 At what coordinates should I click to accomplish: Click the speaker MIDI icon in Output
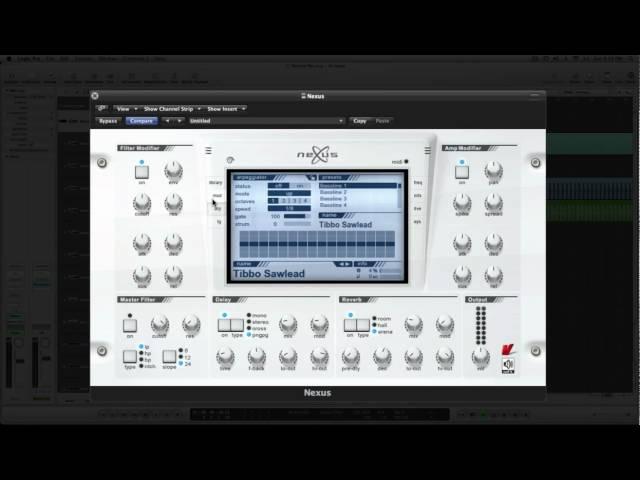pyautogui.click(x=508, y=365)
